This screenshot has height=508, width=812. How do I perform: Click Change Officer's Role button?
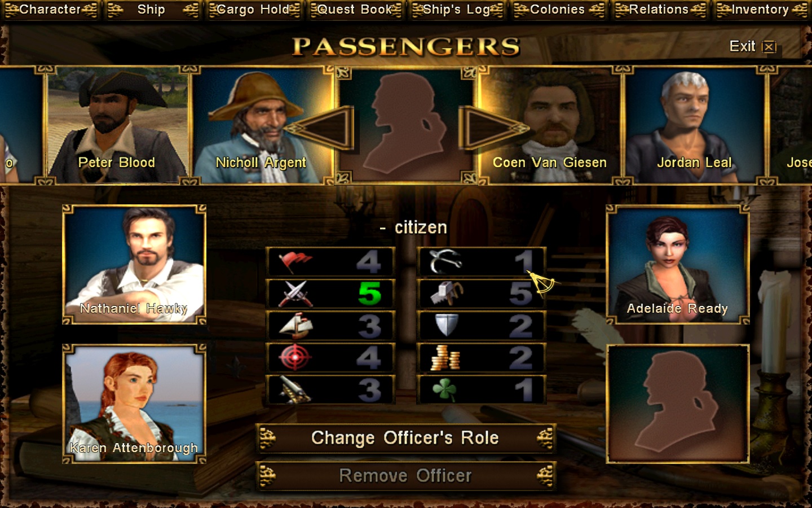pos(405,438)
